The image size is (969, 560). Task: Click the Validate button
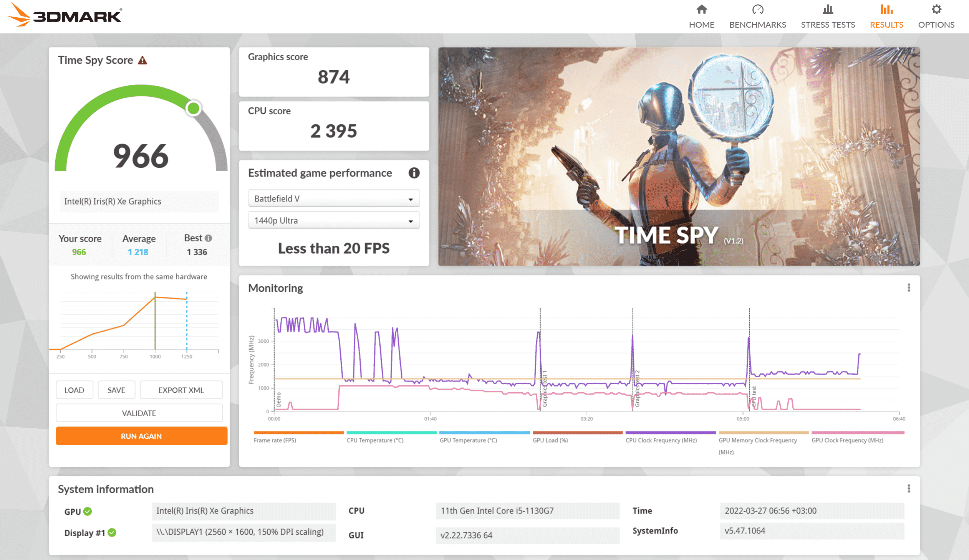click(x=139, y=413)
